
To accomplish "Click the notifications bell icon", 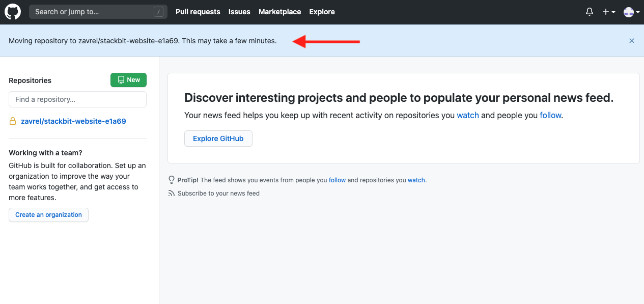I will pyautogui.click(x=590, y=12).
